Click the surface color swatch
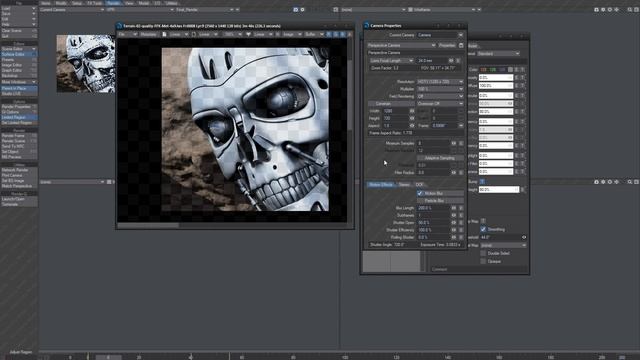Image resolution: width=640 pixels, height=360 pixels. pos(510,70)
